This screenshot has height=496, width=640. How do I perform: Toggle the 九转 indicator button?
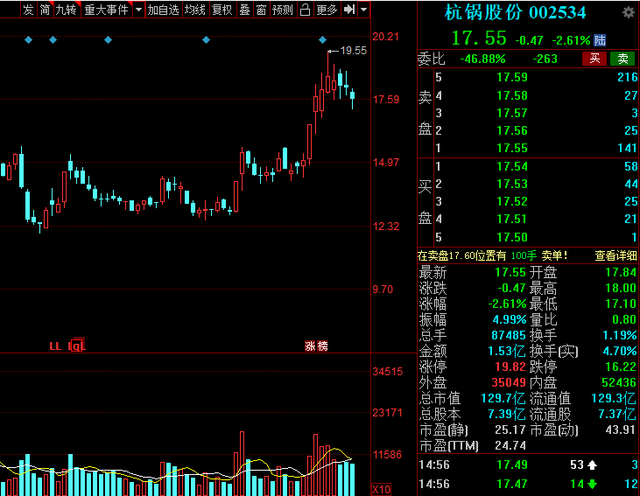coord(67,9)
